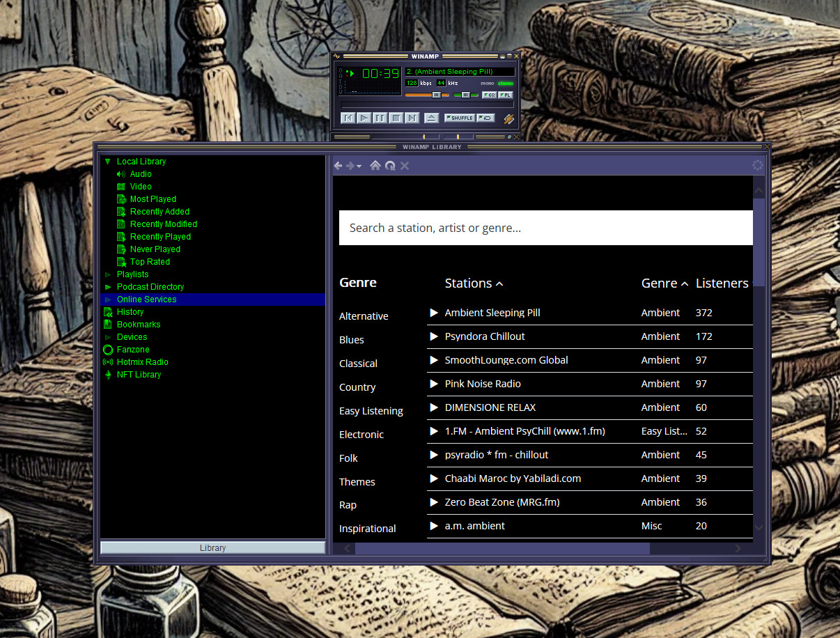
Task: Click the Winamp balance slider
Action: (466, 95)
